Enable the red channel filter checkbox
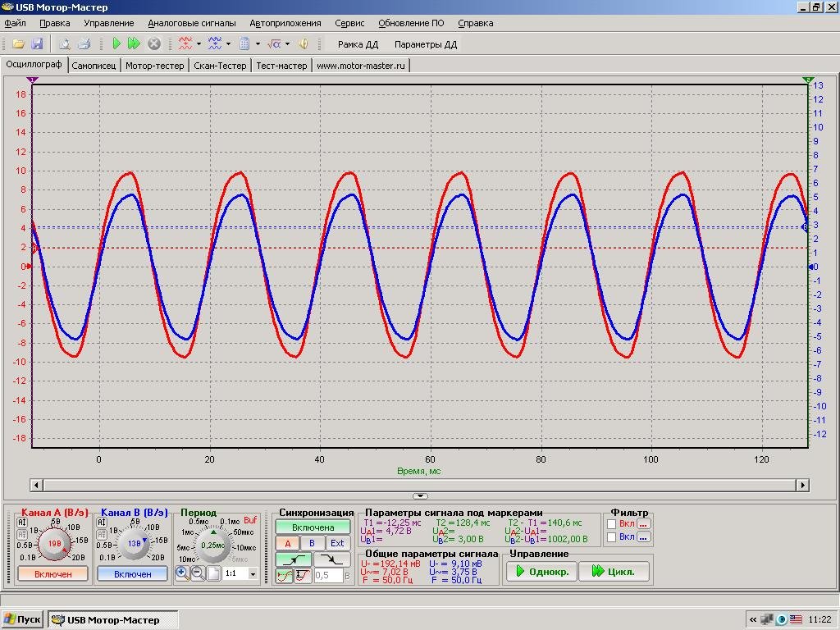This screenshot has width=840, height=630. point(611,524)
